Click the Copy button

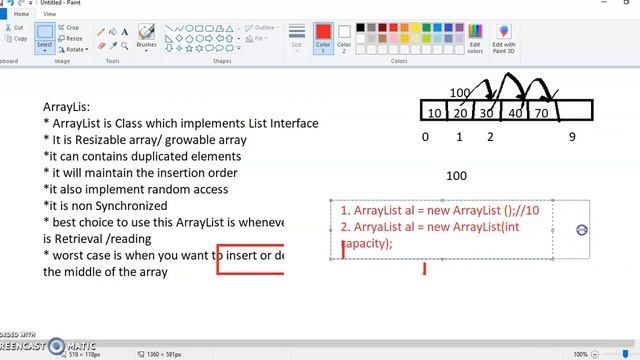pyautogui.click(x=16, y=38)
